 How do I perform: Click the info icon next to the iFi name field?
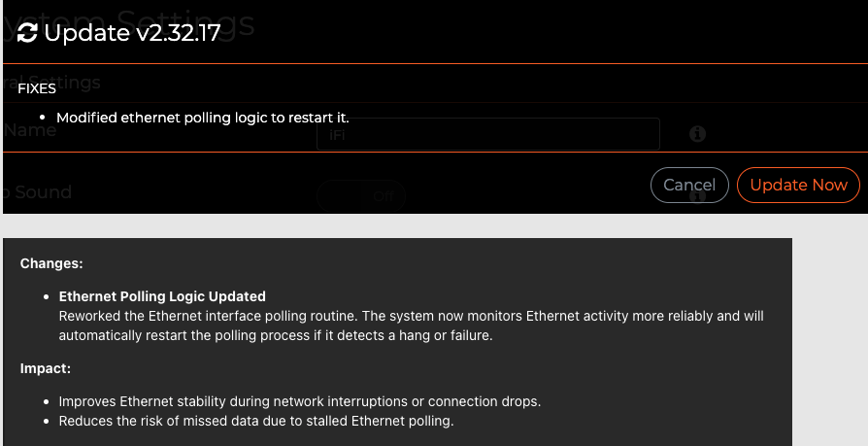click(697, 133)
